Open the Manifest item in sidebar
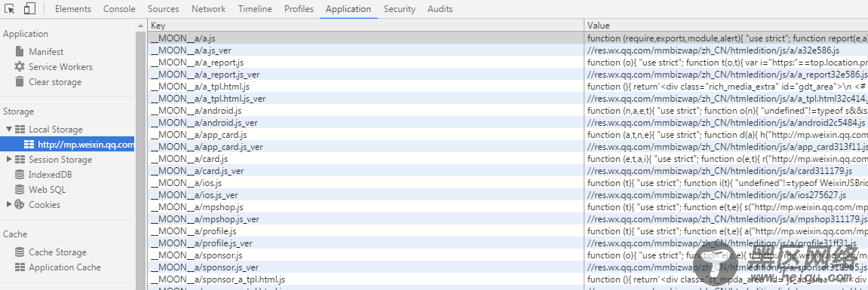The height and width of the screenshot is (290, 868). tap(46, 51)
